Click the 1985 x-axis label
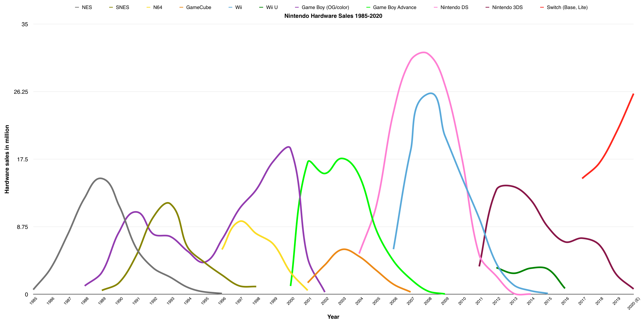Image resolution: width=644 pixels, height=321 pixels. pyautogui.click(x=33, y=301)
